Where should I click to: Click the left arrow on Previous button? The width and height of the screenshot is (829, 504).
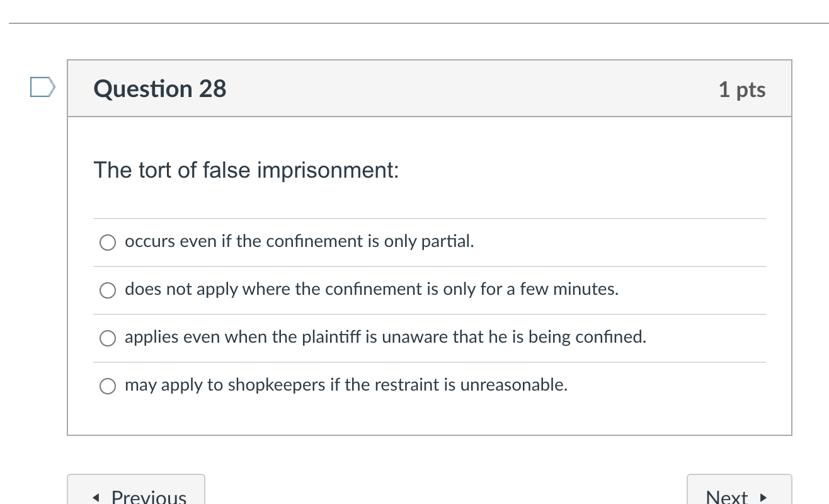(96, 497)
